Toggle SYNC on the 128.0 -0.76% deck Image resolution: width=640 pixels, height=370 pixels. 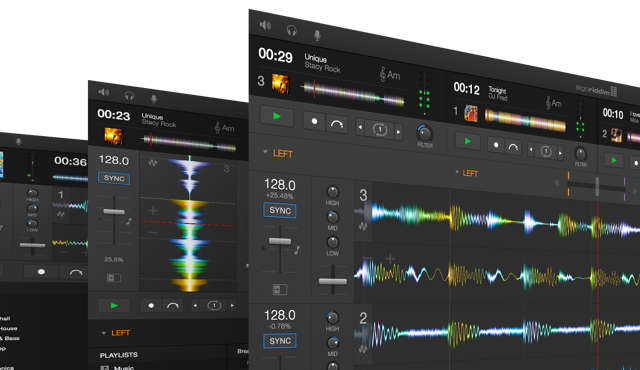[280, 341]
